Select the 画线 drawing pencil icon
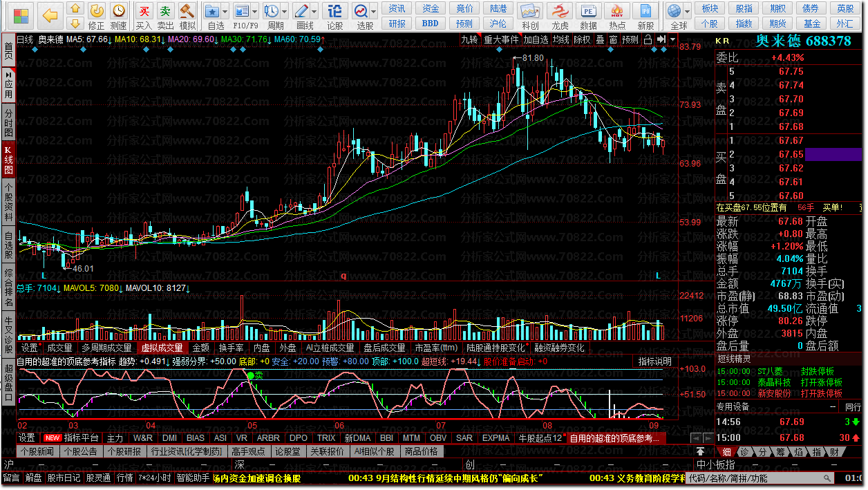Viewport: 868px width, 490px height. (x=301, y=10)
